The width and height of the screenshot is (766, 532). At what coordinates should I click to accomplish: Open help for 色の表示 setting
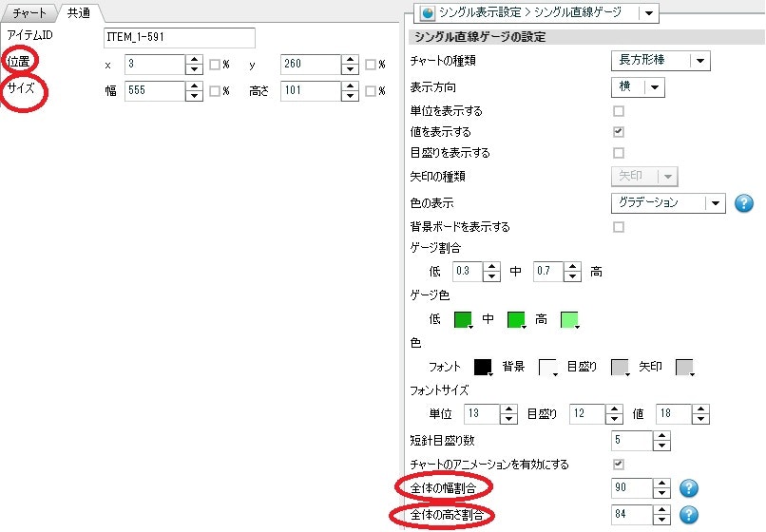coord(743,202)
